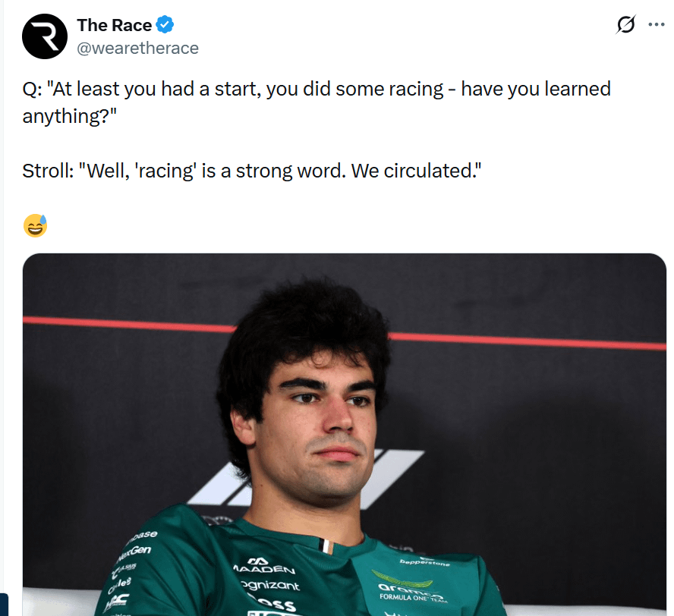Click the NexGen sleeve sponsor text
Viewport: 674px width, 616px height.
pyautogui.click(x=136, y=552)
